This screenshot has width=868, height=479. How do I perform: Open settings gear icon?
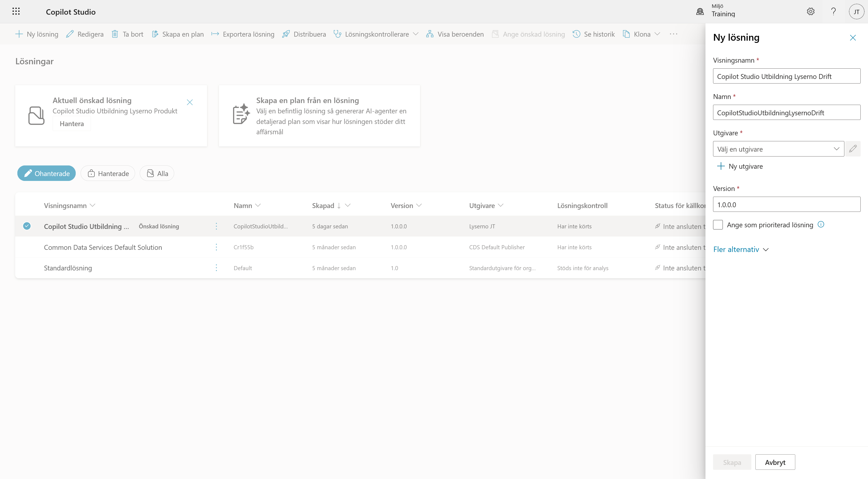(811, 11)
